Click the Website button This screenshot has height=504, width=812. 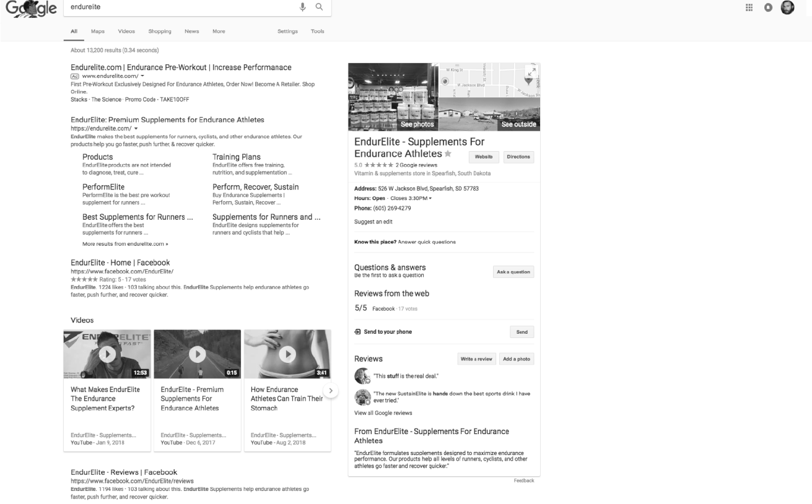[x=484, y=157]
